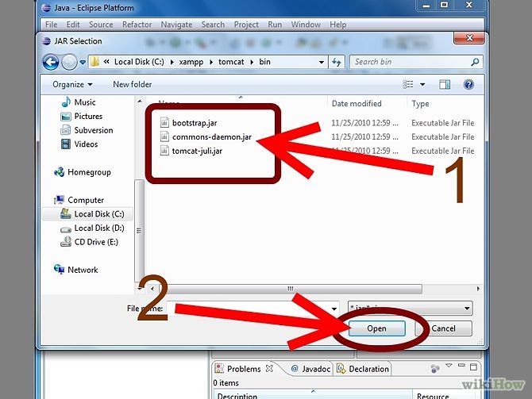
Task: Open the Organize menu
Action: click(x=72, y=84)
